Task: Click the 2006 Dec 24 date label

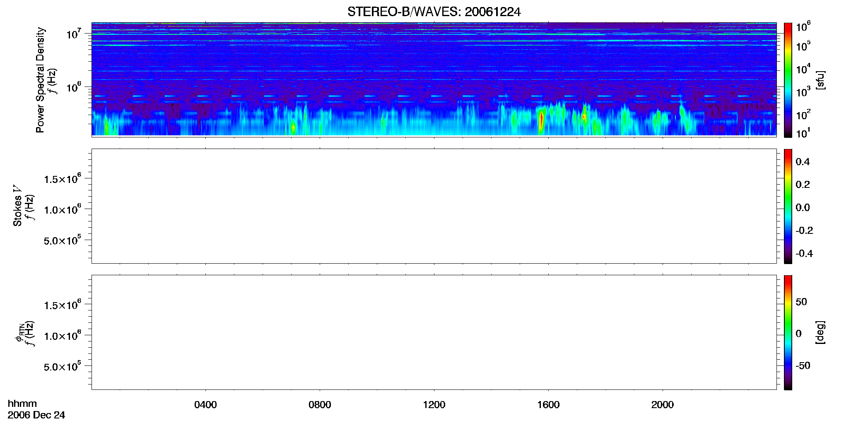Action: [x=36, y=415]
